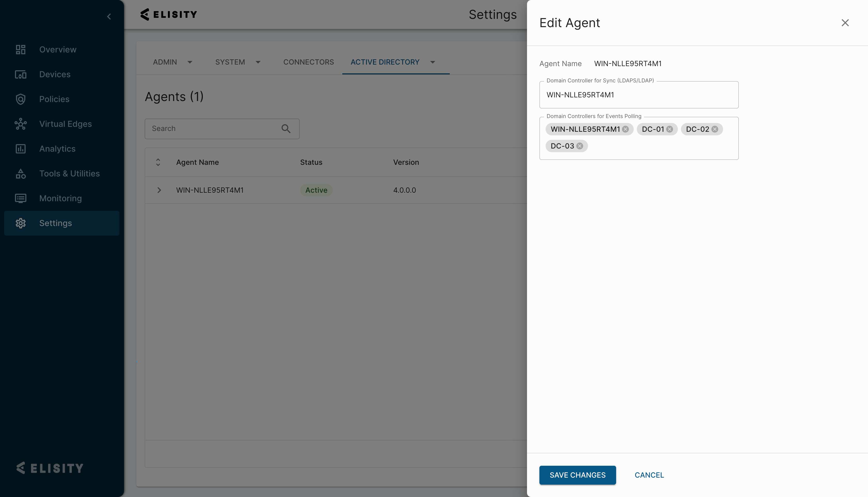868x497 pixels.
Task: Click the Tools & Utilities shapes icon
Action: [x=20, y=174]
